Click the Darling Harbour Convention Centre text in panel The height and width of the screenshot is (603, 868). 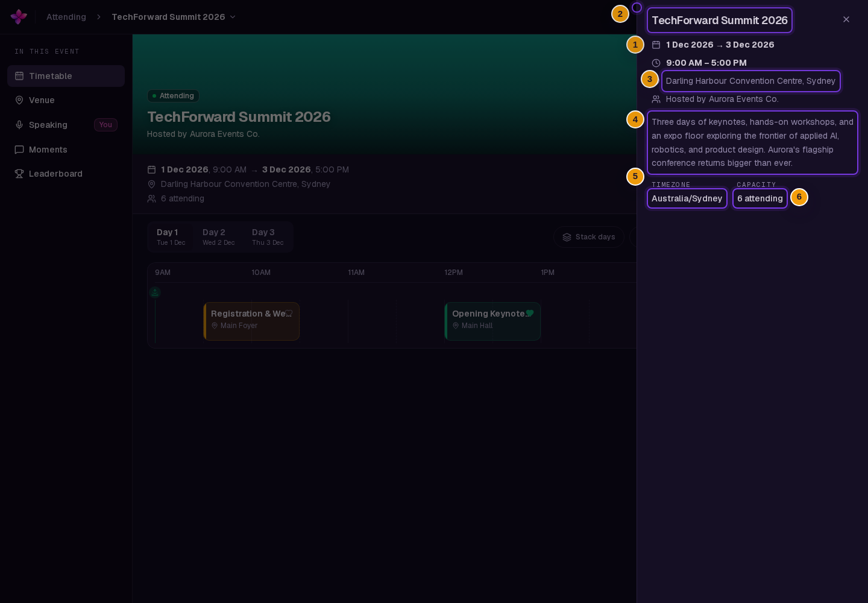[751, 81]
